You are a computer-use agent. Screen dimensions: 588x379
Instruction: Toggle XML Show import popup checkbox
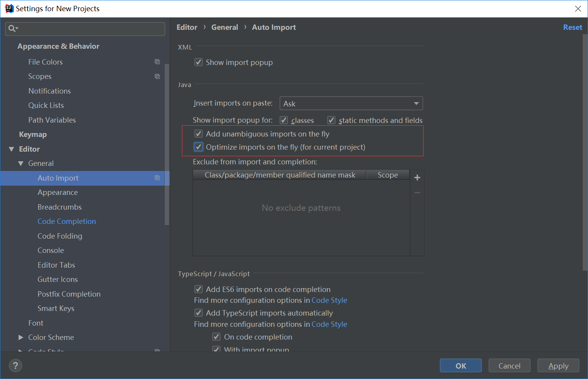pos(199,62)
